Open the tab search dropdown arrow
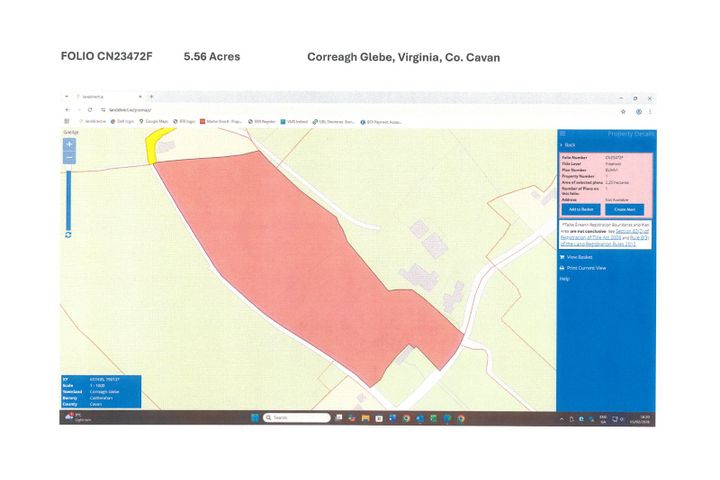The height and width of the screenshot is (480, 720). coord(68,99)
